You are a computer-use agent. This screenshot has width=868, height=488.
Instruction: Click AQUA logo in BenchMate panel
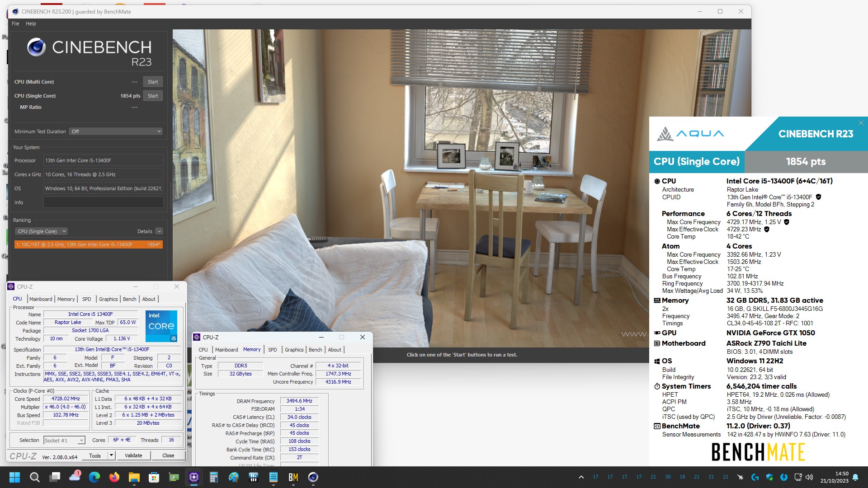tap(690, 134)
